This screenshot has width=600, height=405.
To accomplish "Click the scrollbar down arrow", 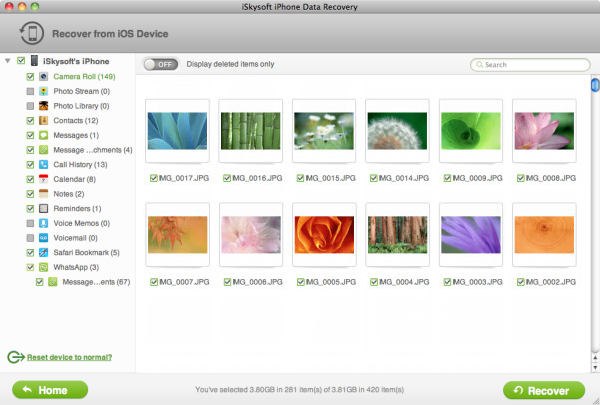I will (595, 367).
